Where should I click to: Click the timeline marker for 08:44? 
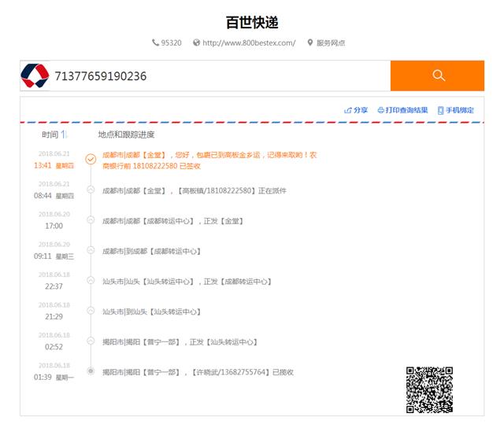91,190
